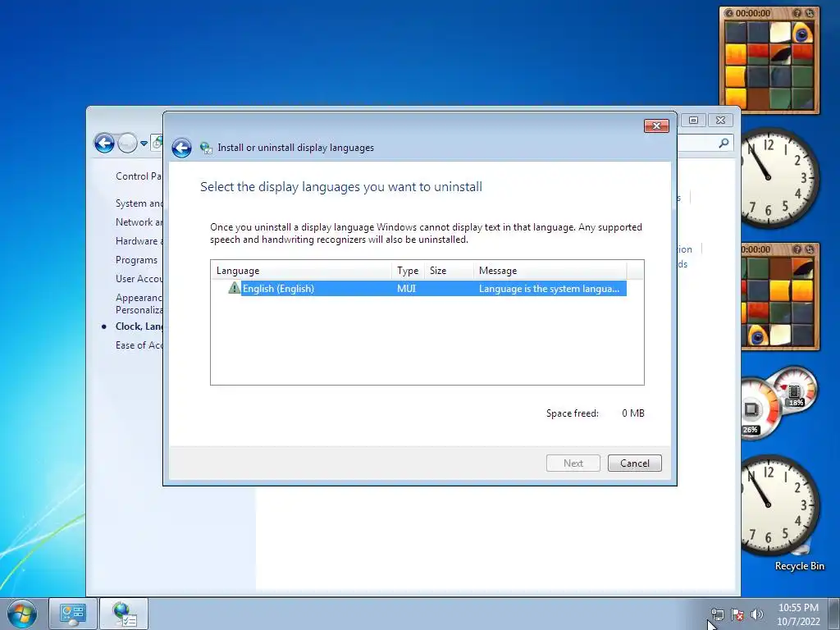Click lower clock gadget above Recycle Bin

(x=780, y=505)
